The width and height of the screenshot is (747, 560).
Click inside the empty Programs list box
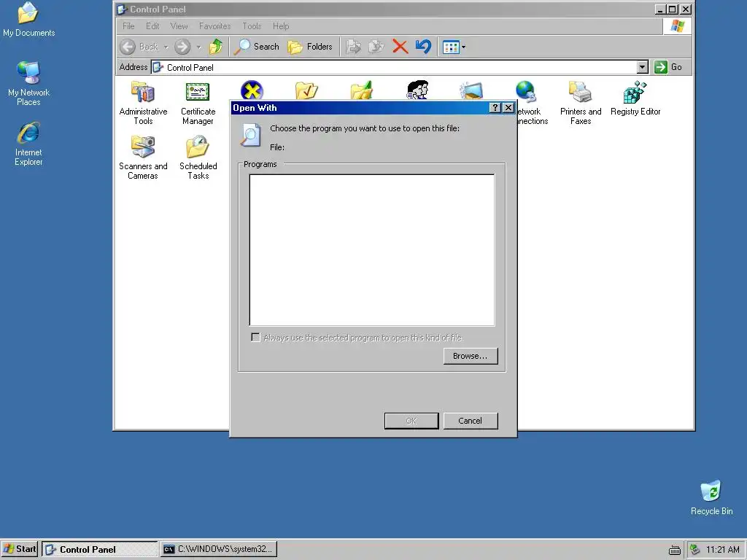pyautogui.click(x=372, y=250)
